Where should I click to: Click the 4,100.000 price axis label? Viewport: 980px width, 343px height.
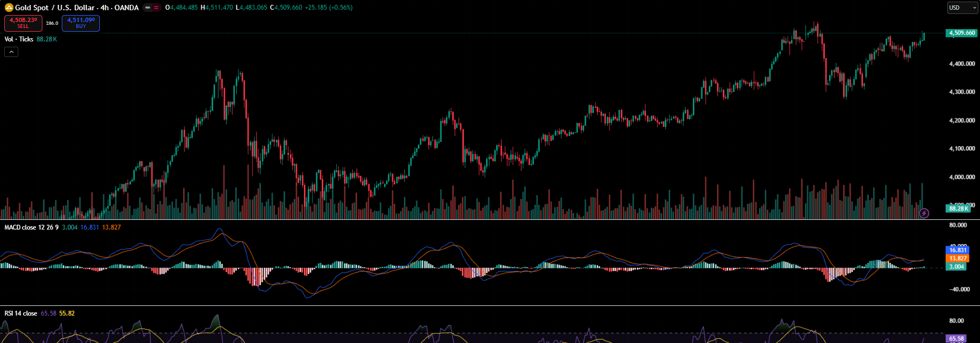(962, 148)
